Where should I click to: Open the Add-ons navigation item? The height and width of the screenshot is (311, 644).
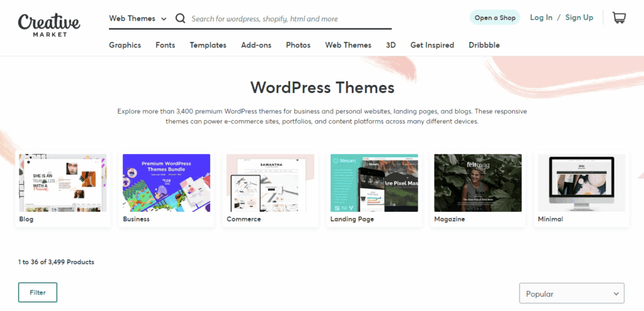click(256, 45)
